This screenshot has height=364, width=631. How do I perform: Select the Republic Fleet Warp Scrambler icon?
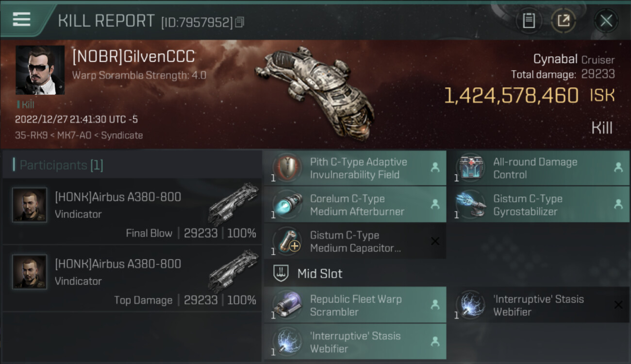(x=287, y=305)
